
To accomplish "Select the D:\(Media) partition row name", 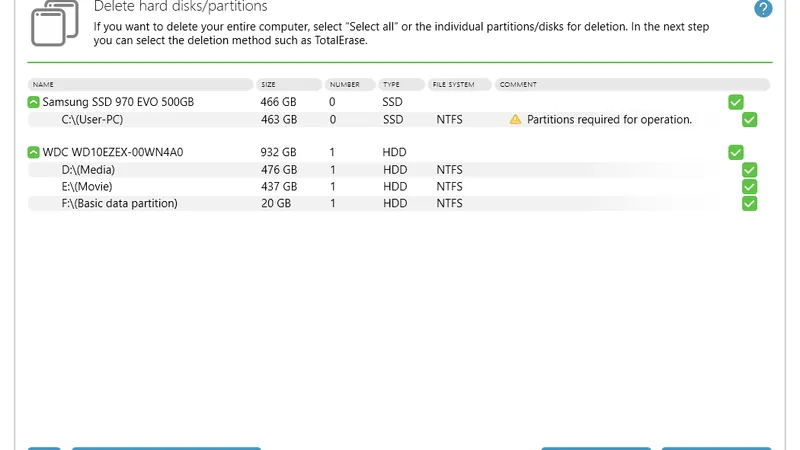I will [x=88, y=170].
